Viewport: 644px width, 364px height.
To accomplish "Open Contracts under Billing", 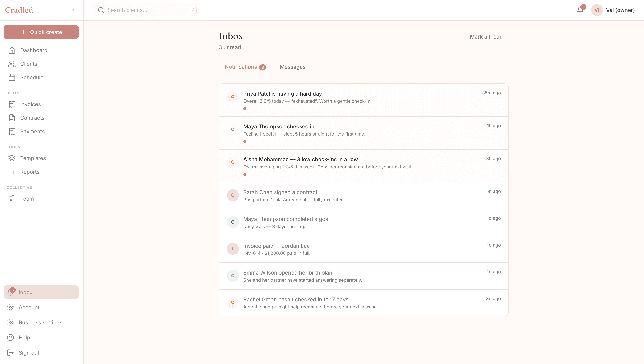I will click(41, 118).
